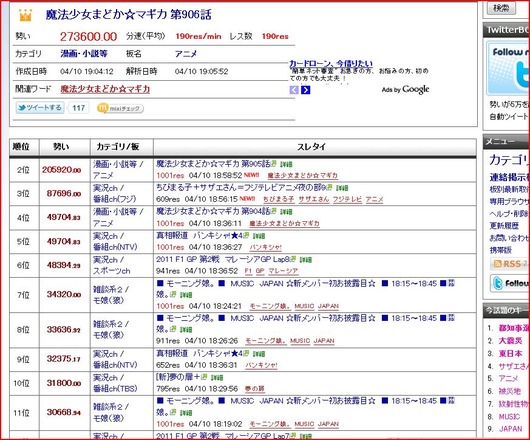This screenshot has height=440, width=530.
Task: Select column header スレタイ
Action: click(311, 147)
